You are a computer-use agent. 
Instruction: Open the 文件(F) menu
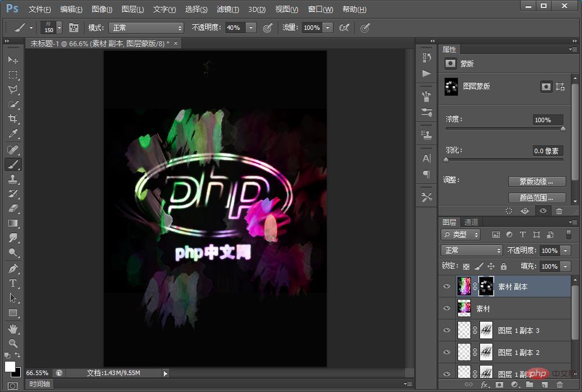(x=39, y=9)
